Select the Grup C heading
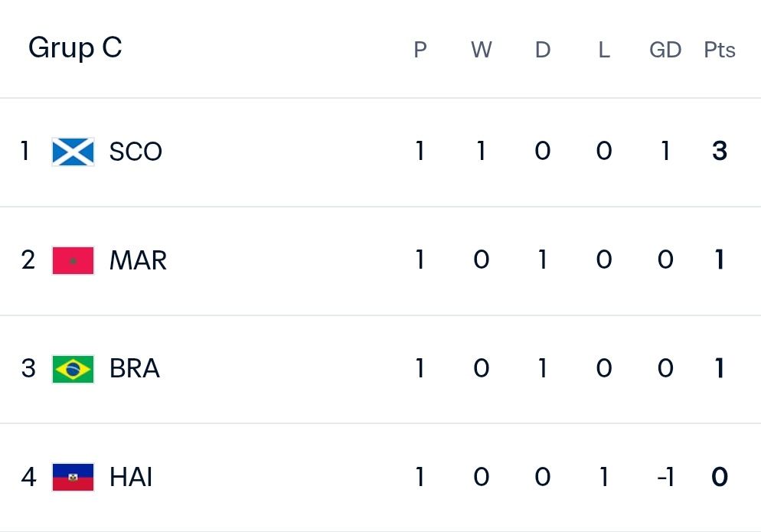The image size is (761, 532). point(75,48)
